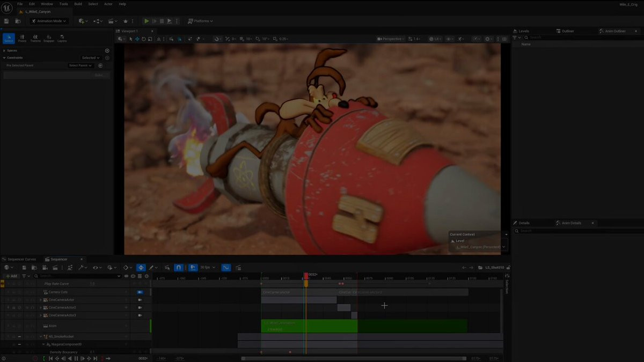Click the green Play in editor button
Viewport: 644px width, 362px height.
[x=147, y=21]
